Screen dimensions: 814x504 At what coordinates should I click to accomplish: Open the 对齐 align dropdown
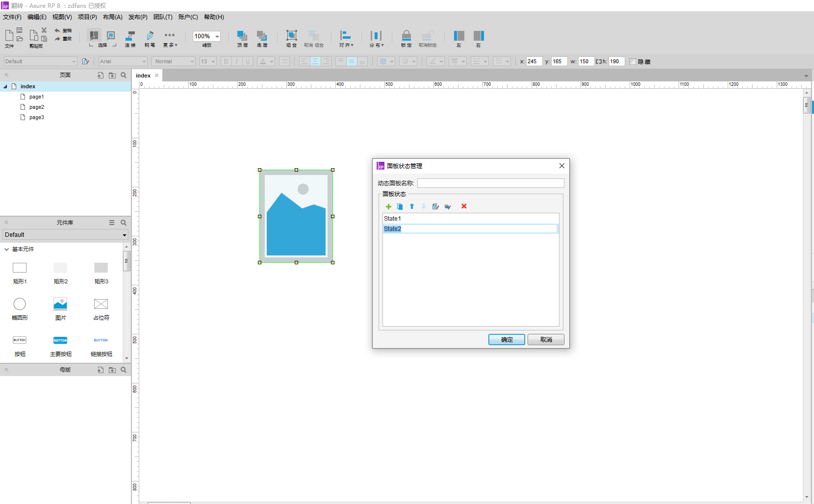tap(346, 38)
